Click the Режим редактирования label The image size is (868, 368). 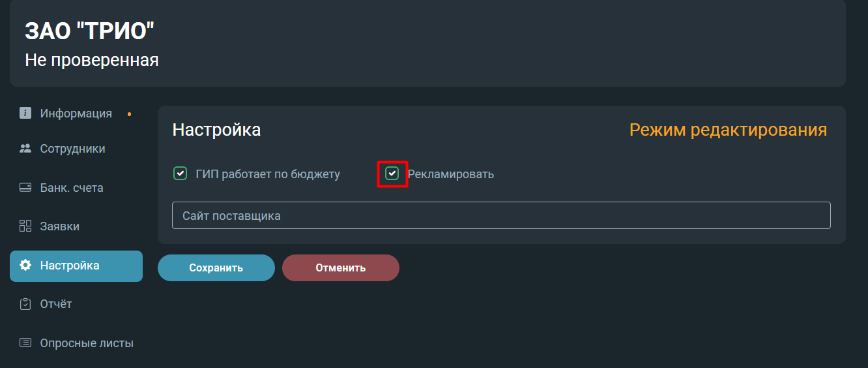728,130
